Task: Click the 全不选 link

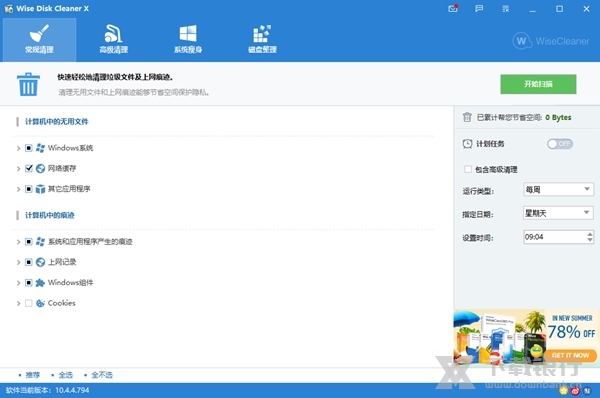Action: tap(102, 375)
